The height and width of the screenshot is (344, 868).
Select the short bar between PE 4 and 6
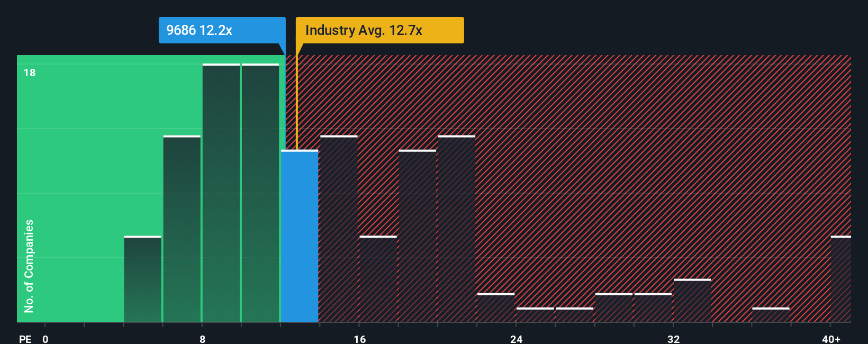coord(143,279)
